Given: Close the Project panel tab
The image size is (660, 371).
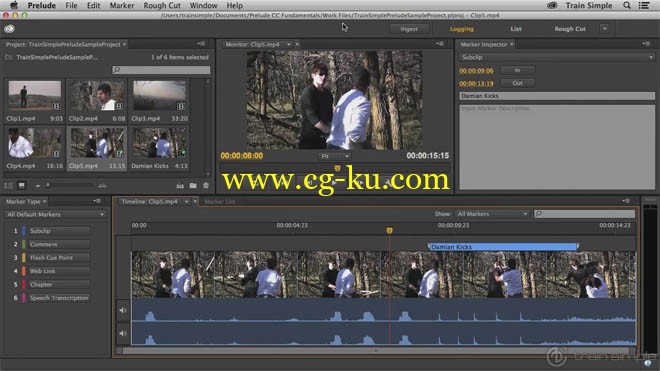Looking at the screenshot, I should [125, 44].
